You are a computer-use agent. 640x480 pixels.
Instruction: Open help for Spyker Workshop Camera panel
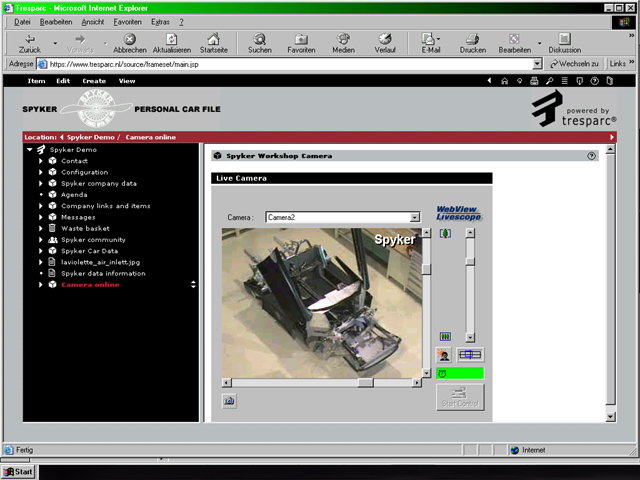tap(591, 156)
